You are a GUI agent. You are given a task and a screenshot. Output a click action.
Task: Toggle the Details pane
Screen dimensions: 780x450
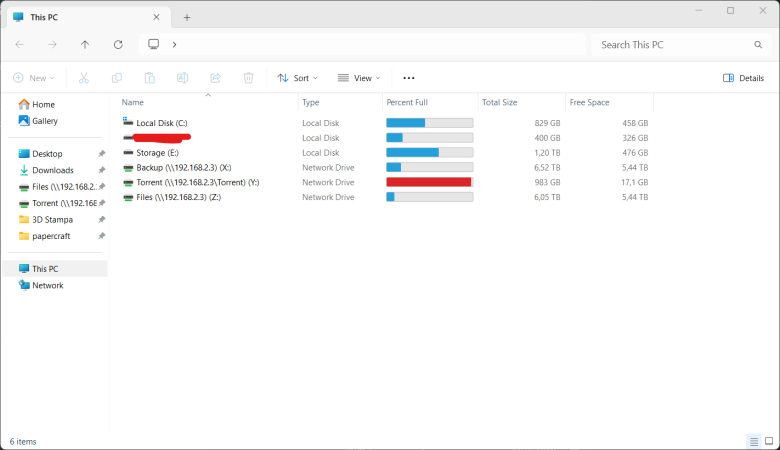743,78
